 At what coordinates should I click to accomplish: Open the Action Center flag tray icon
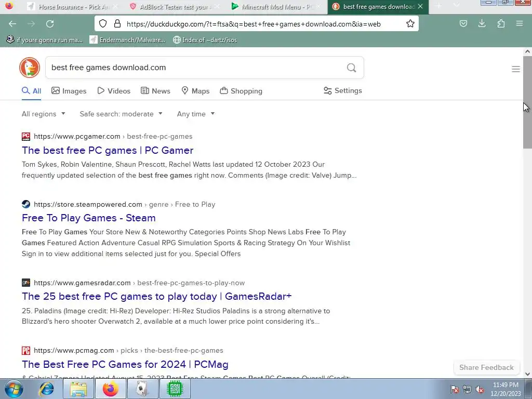click(455, 390)
